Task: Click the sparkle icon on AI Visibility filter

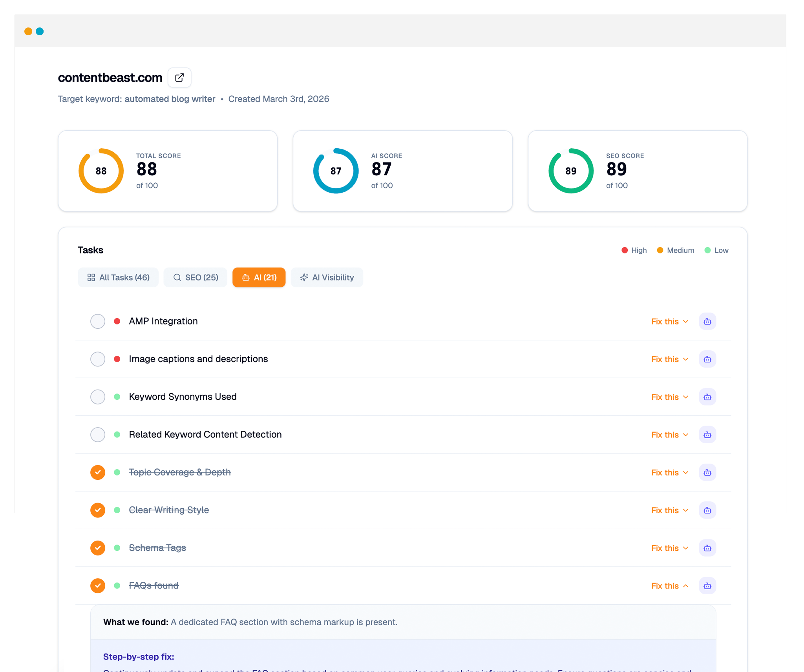Action: [x=304, y=277]
